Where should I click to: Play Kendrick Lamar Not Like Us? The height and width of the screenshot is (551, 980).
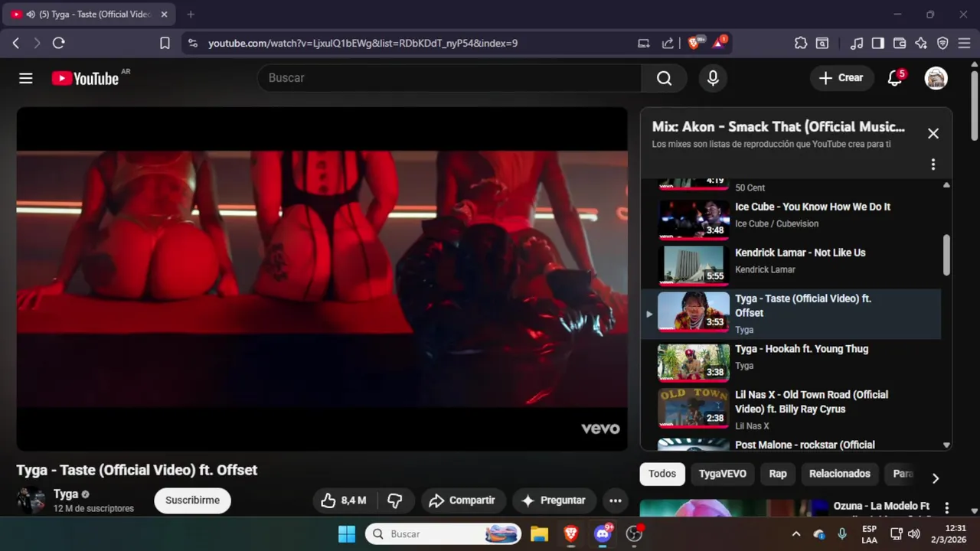point(792,266)
